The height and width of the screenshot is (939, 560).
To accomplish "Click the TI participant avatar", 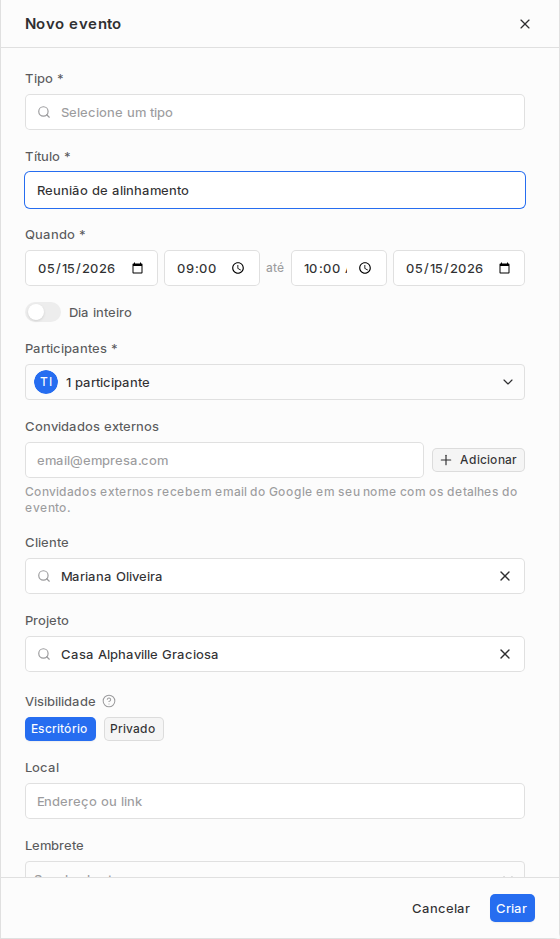I will click(46, 382).
